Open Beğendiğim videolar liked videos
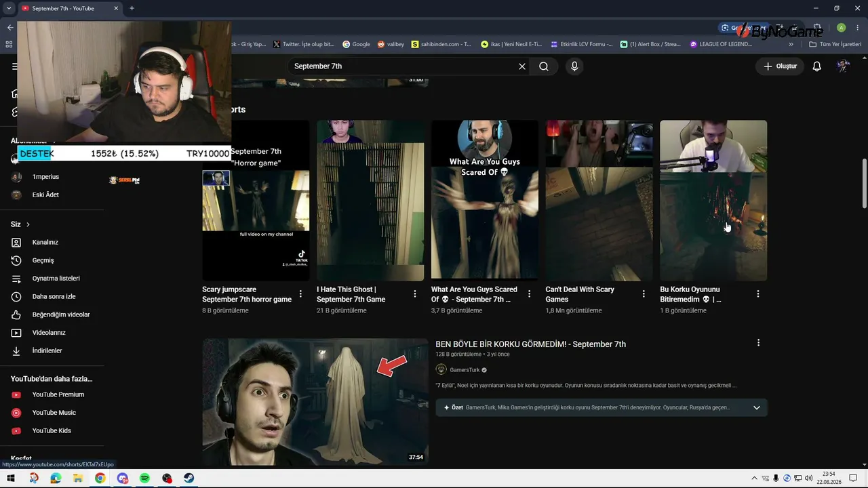This screenshot has height=488, width=868. [61, 314]
